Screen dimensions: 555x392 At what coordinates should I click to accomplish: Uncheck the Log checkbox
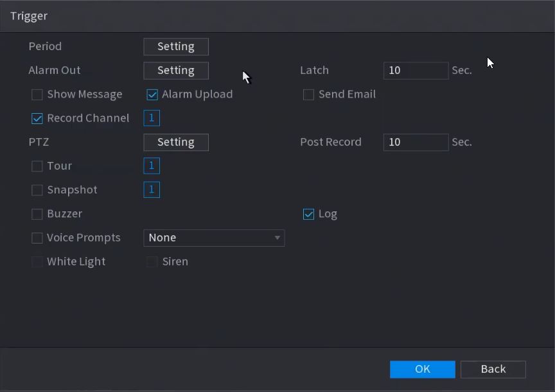(308, 214)
